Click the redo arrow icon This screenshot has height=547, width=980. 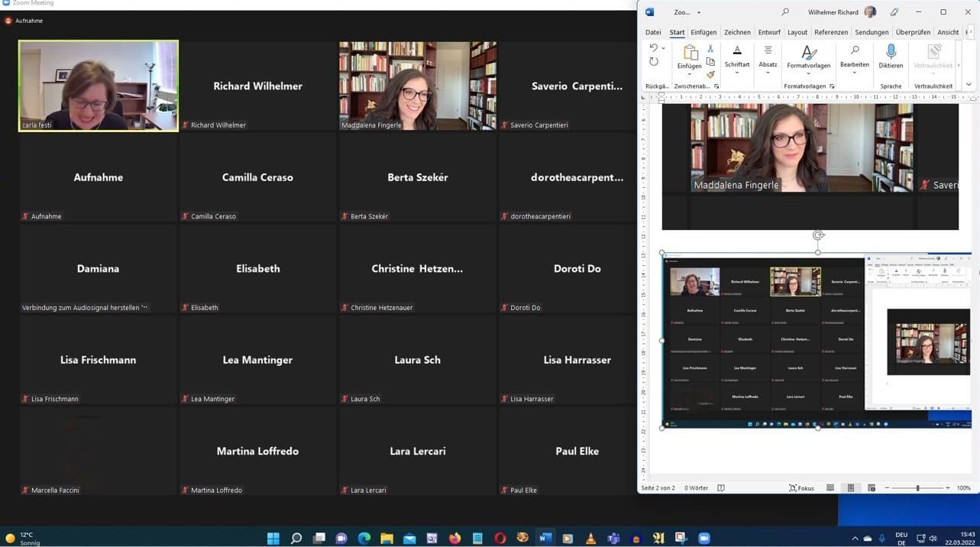[x=654, y=62]
